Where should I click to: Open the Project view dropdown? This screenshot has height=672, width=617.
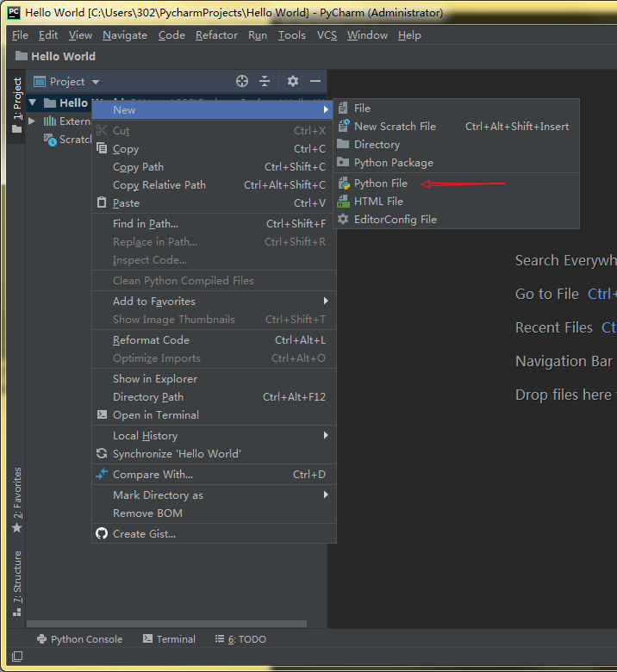click(x=95, y=82)
